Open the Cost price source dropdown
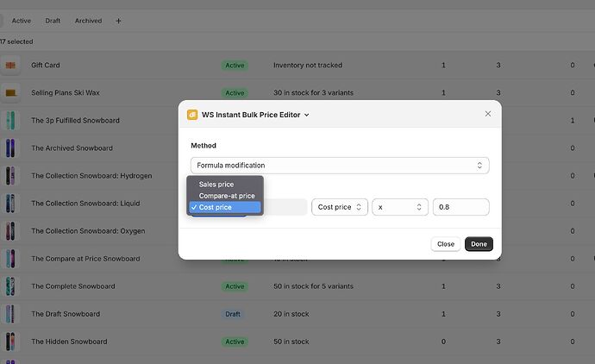 pyautogui.click(x=340, y=207)
